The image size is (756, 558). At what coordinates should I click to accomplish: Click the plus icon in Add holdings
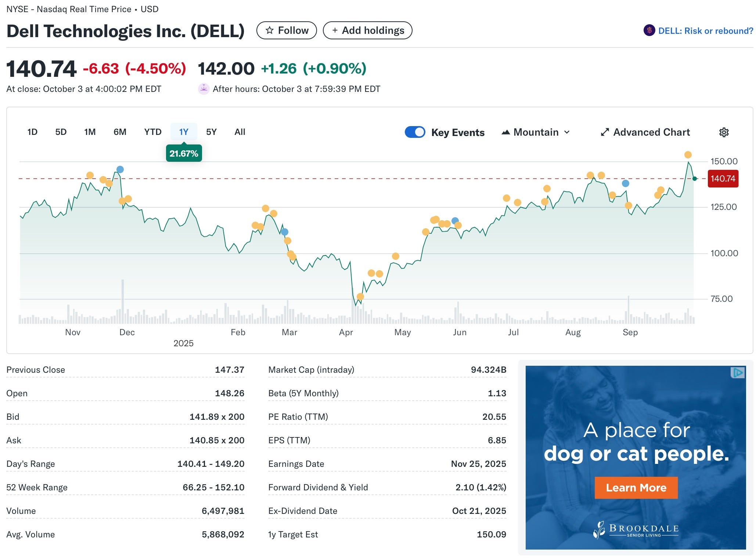click(335, 31)
